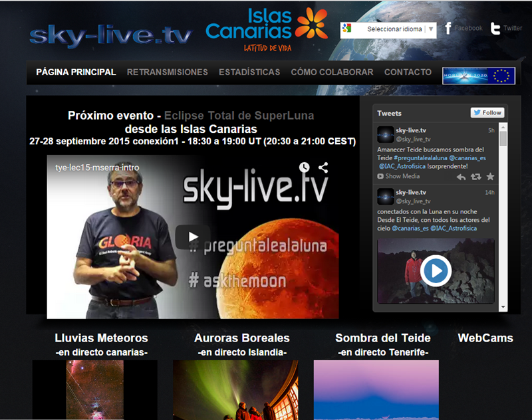Click the watch later clock icon on video
This screenshot has width=532, height=420.
(304, 167)
